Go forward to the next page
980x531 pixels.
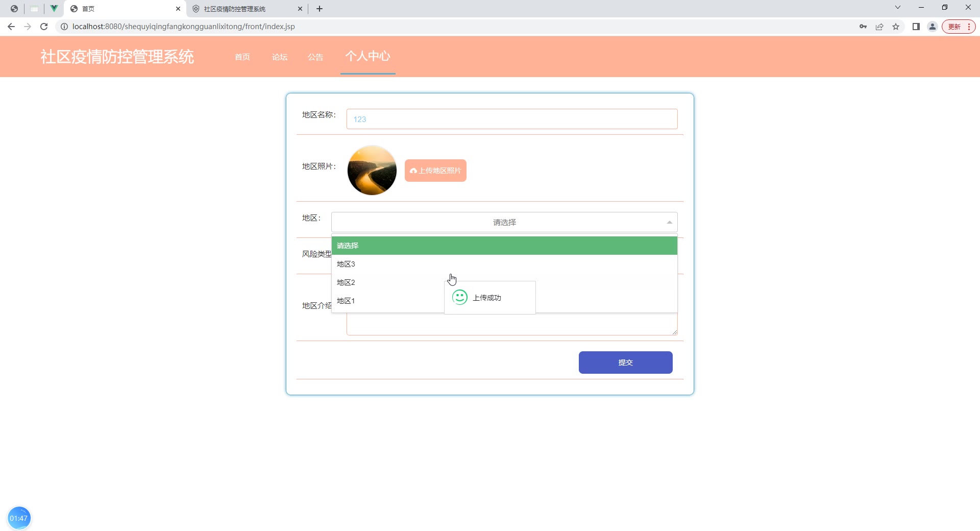click(28, 27)
